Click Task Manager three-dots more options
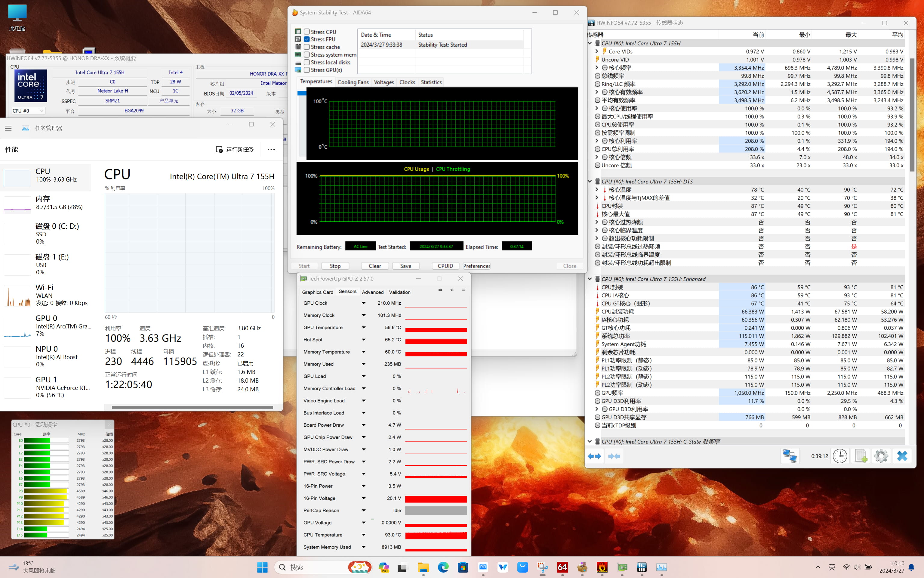 click(x=271, y=150)
